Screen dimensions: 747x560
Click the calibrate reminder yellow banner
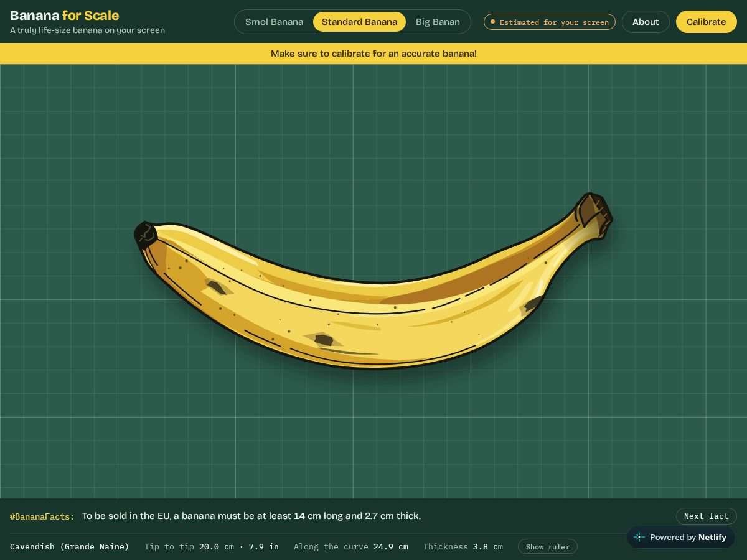(374, 54)
